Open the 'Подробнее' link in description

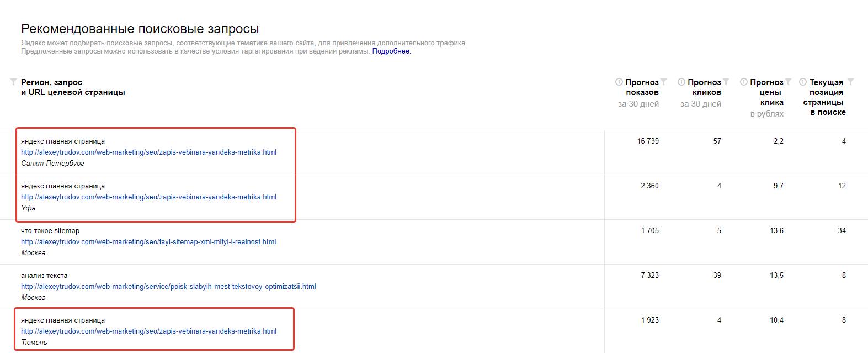[x=391, y=51]
